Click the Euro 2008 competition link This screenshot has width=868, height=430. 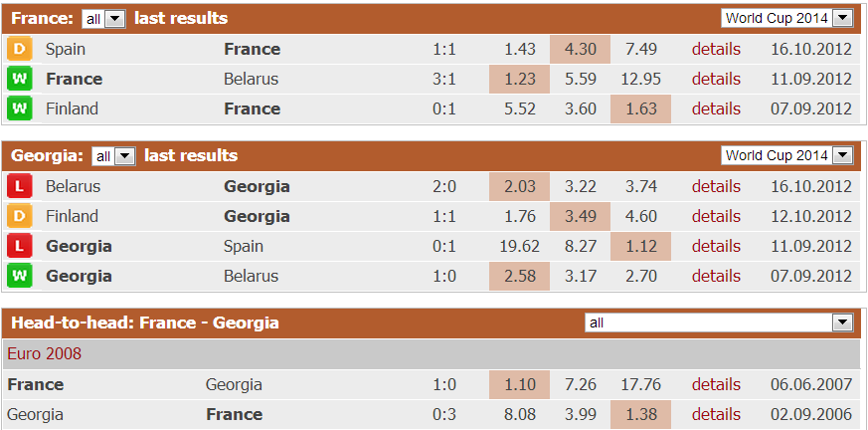(x=45, y=353)
